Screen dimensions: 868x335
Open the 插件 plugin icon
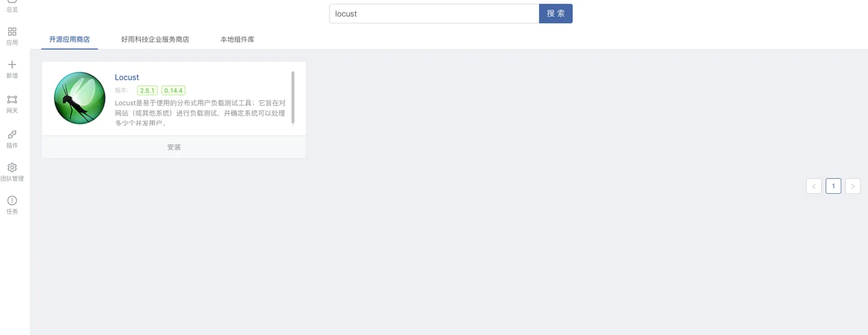coord(12,134)
